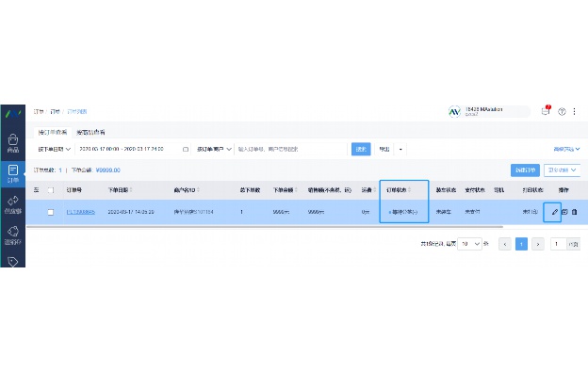Edit the order using the pencil icon

point(555,212)
